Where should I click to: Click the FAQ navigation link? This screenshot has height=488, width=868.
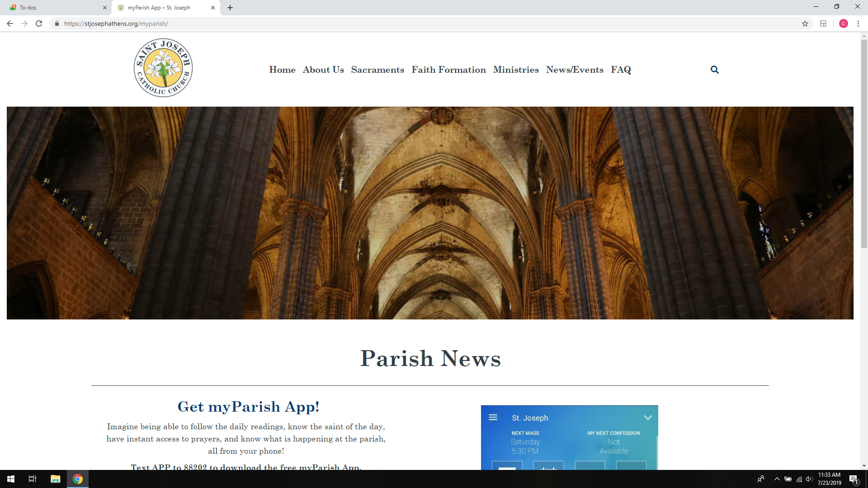pyautogui.click(x=621, y=70)
